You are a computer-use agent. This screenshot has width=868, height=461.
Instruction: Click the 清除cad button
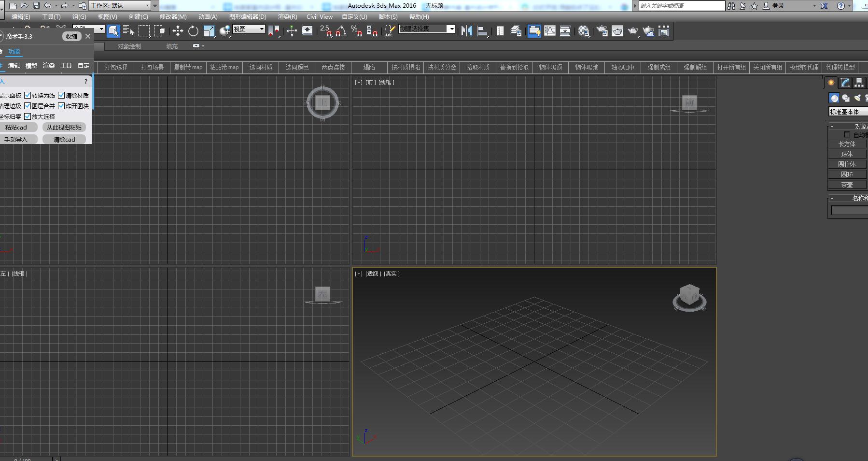click(64, 139)
